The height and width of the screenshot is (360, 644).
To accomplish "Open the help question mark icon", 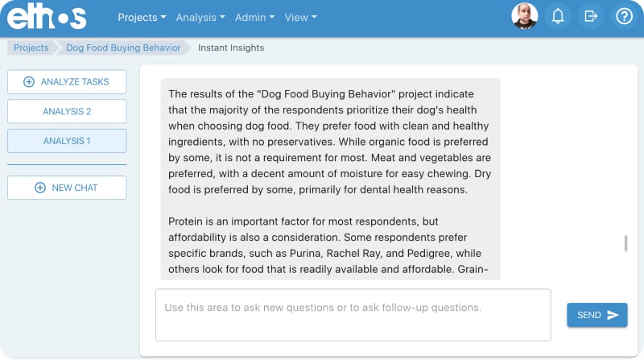I will pos(624,16).
